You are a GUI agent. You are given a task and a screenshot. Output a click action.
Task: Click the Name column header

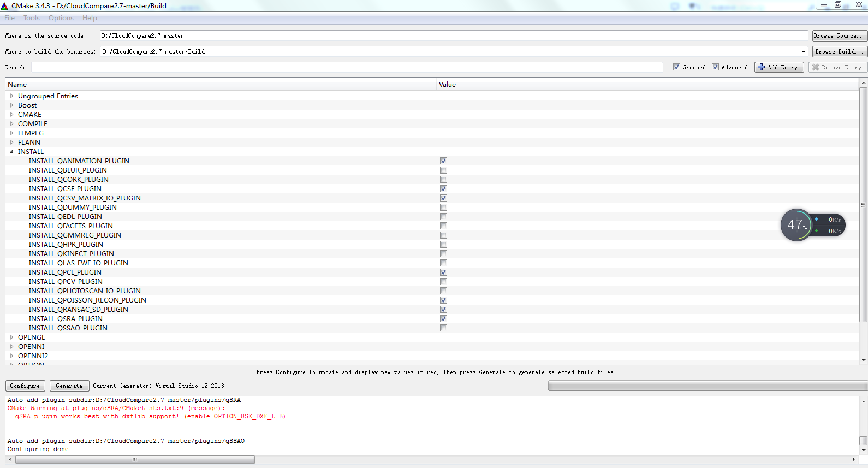[221, 85]
